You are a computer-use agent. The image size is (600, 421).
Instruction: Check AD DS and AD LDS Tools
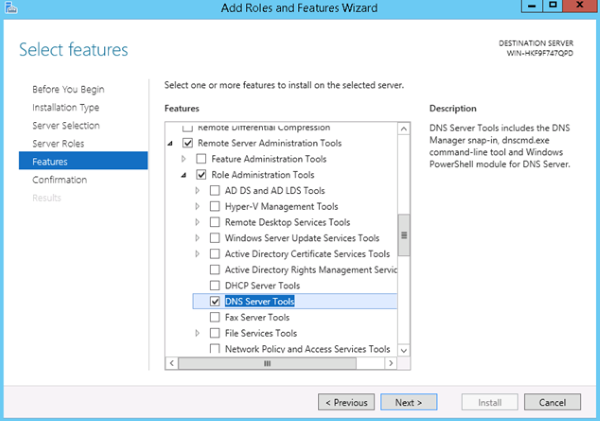click(x=215, y=191)
